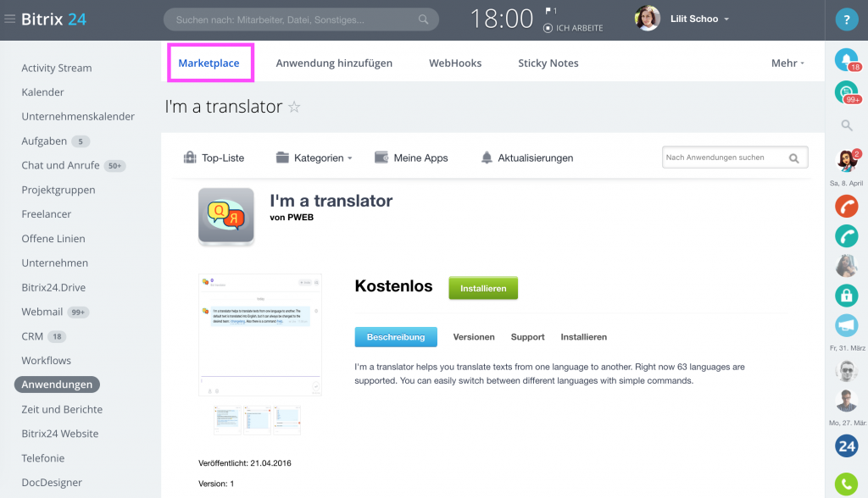Open the help question mark button
Viewport: 868px width, 498px height.
coord(847,20)
